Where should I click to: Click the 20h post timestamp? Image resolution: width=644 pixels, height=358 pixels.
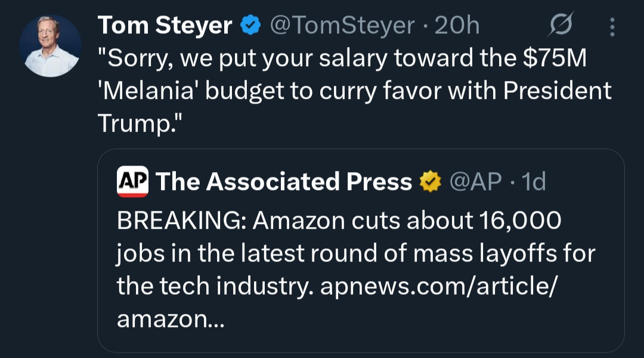[x=457, y=25]
